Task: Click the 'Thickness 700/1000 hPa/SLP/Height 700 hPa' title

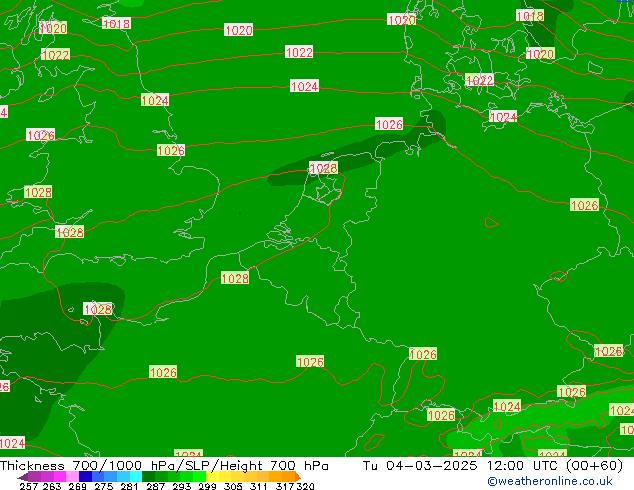Action: coord(164,465)
